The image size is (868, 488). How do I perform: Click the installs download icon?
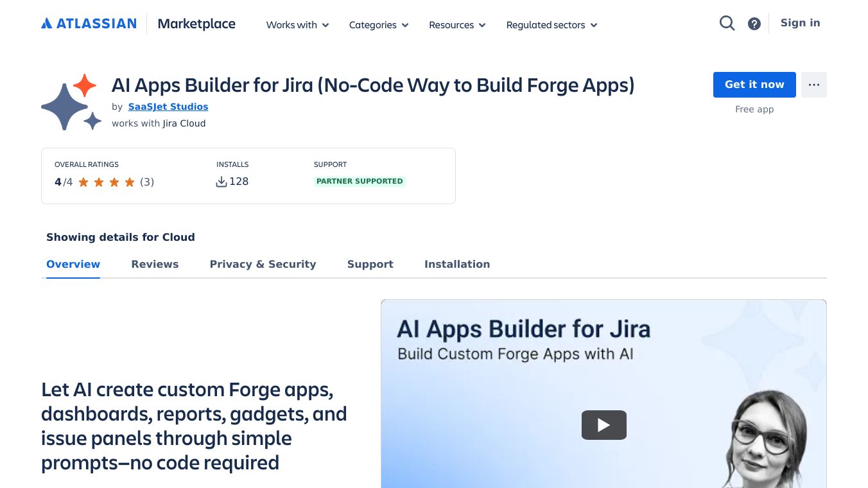(221, 181)
